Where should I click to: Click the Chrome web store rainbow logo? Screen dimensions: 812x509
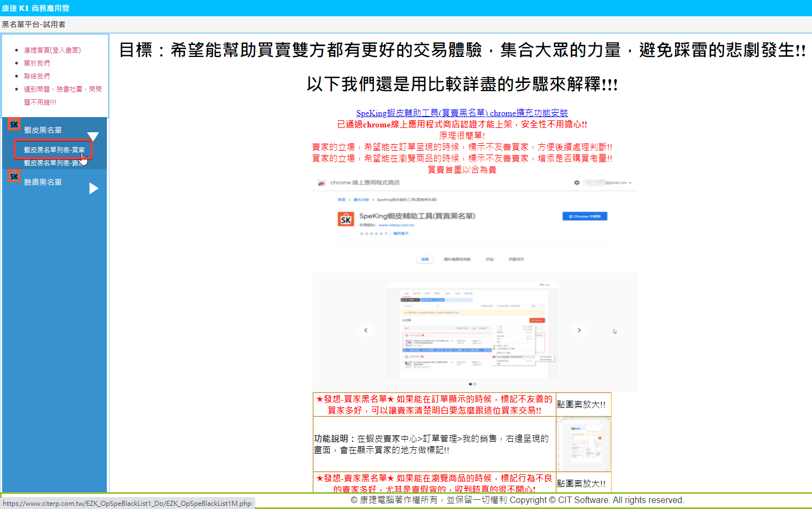tap(322, 183)
